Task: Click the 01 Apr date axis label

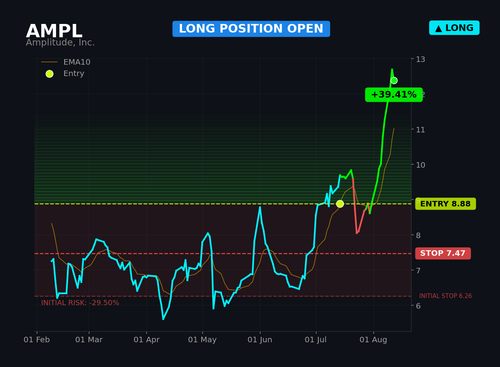Action: (x=146, y=340)
